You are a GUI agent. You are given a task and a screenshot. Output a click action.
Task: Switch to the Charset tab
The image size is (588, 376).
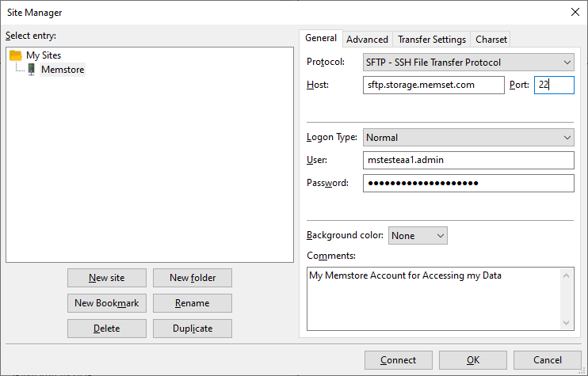[491, 40]
